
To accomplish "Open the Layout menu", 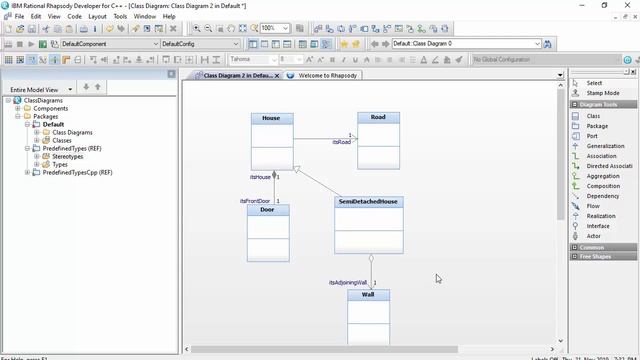I will 97,16.
